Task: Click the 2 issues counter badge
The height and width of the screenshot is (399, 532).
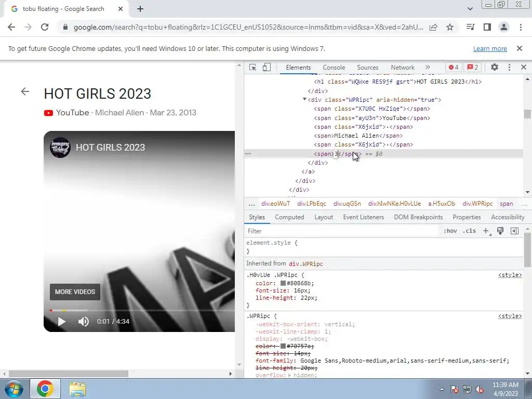Action: (473, 67)
